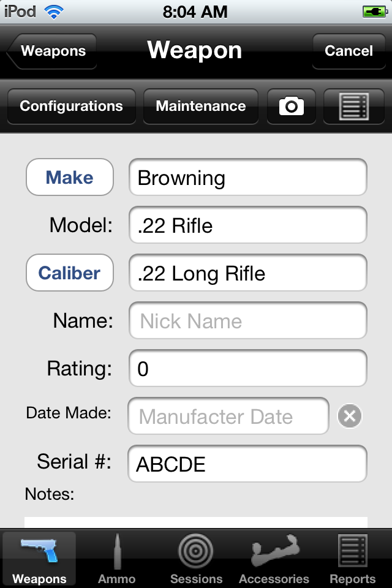Open the Caliber picker for .22 Long Rifle
The width and height of the screenshot is (392, 588).
pyautogui.click(x=247, y=273)
